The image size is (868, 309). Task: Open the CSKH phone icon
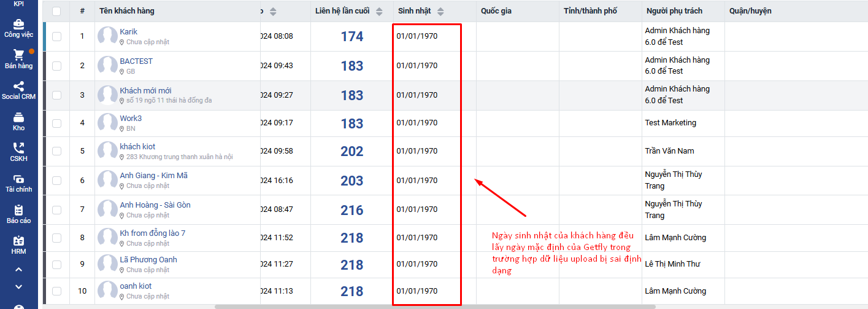coord(18,148)
